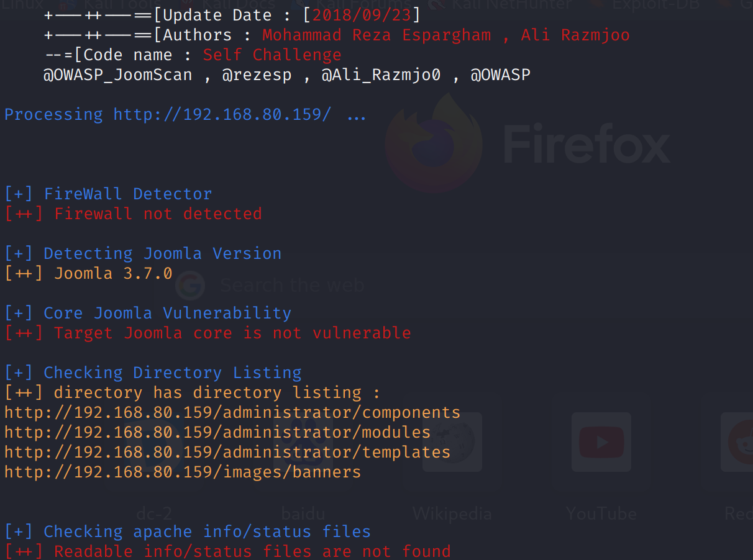Click the administrator/modules directory URL

217,433
